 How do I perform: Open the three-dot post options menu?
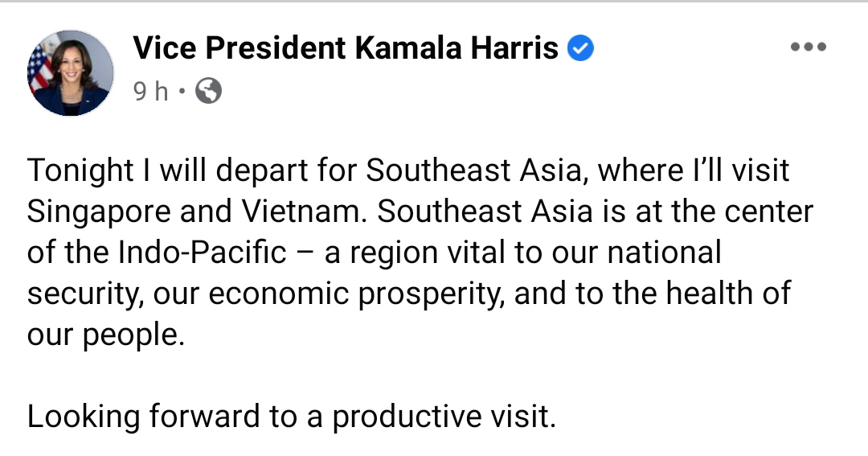809,47
